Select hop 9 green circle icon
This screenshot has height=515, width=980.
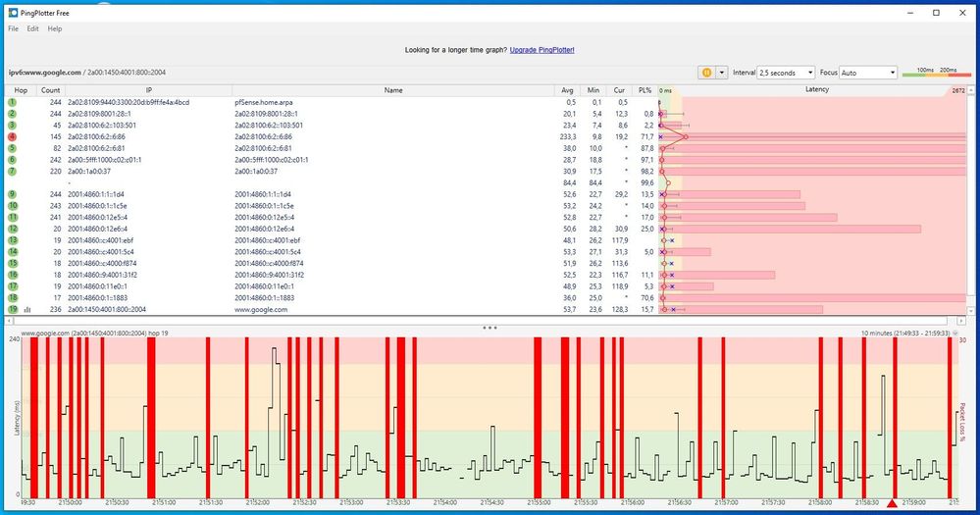(13, 194)
